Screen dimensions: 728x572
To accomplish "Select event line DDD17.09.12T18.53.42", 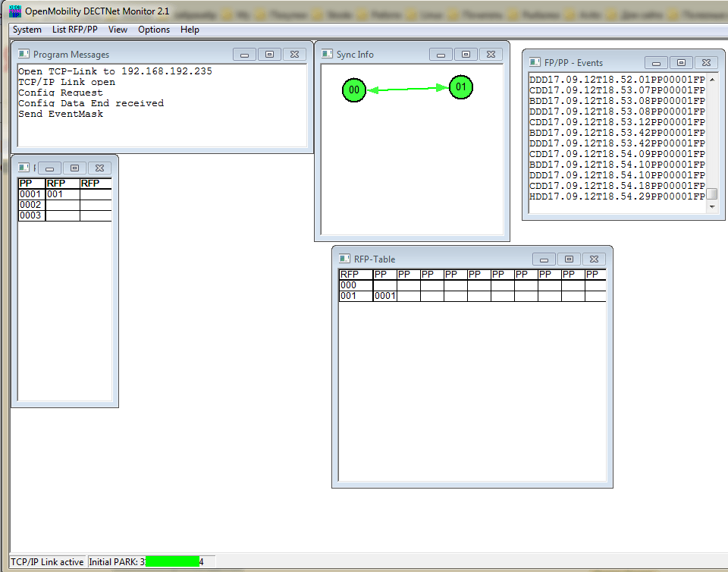I will click(x=617, y=143).
